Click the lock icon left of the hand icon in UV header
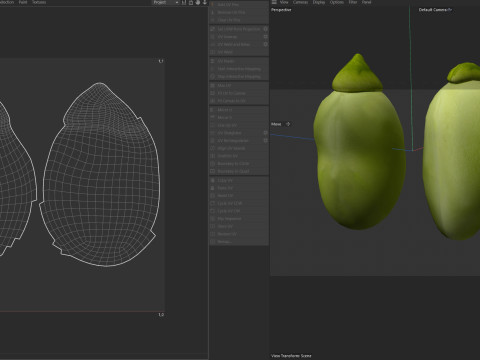 pyautogui.click(x=191, y=2)
